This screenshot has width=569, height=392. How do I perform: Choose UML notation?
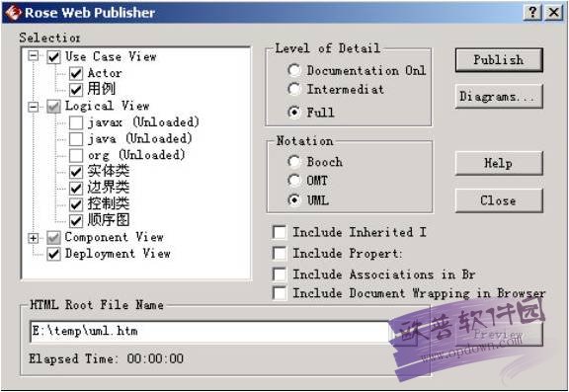pyautogui.click(x=294, y=199)
